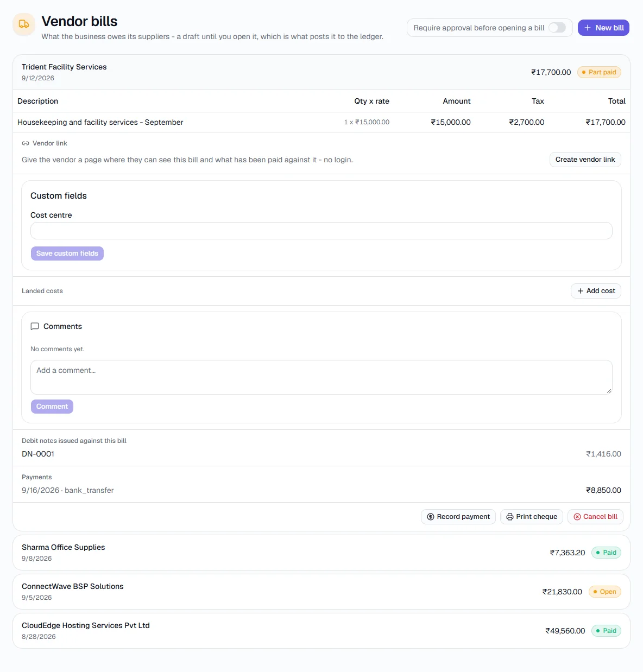Toggle require approval before opening a bill
Image resolution: width=643 pixels, height=672 pixels.
pyautogui.click(x=557, y=28)
